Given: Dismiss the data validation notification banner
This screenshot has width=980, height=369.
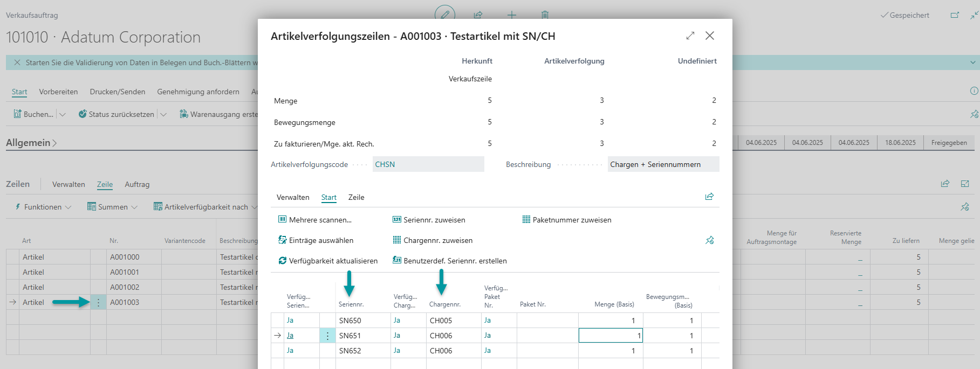Looking at the screenshot, I should (17, 62).
